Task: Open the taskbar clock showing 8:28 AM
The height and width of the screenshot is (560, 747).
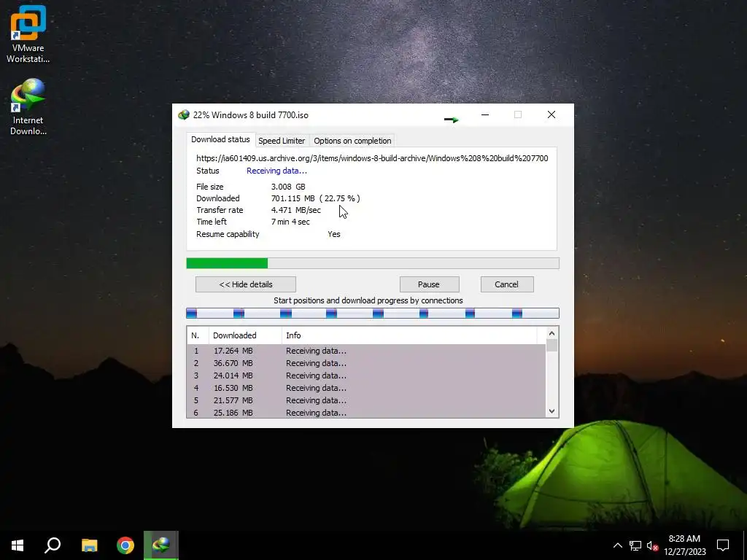Action: tap(684, 545)
